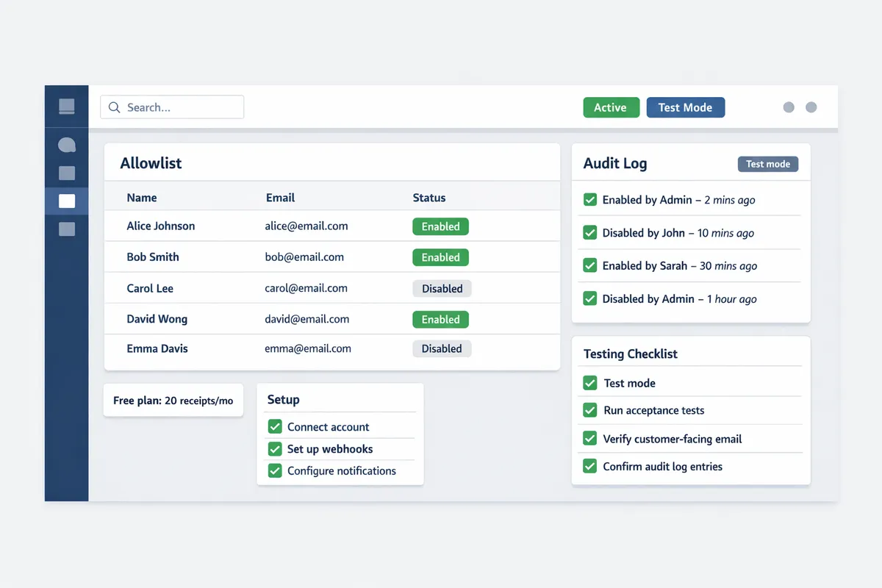Image resolution: width=882 pixels, height=588 pixels.
Task: Focus the Search... input field
Action: tap(172, 107)
